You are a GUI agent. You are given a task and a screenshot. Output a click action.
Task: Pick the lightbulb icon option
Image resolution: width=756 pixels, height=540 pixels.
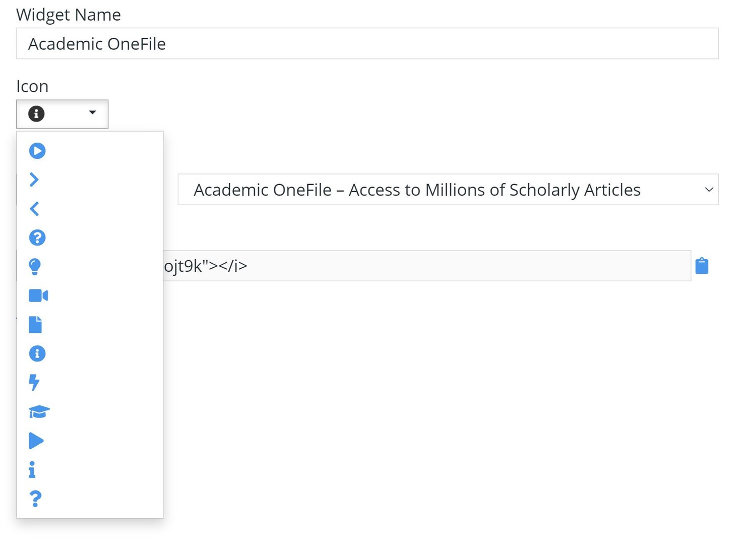[x=35, y=267]
